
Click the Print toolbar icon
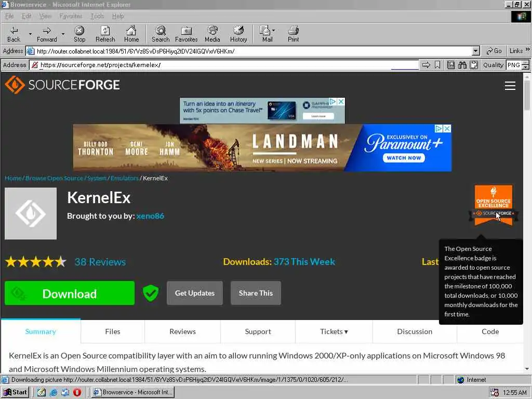(x=294, y=34)
